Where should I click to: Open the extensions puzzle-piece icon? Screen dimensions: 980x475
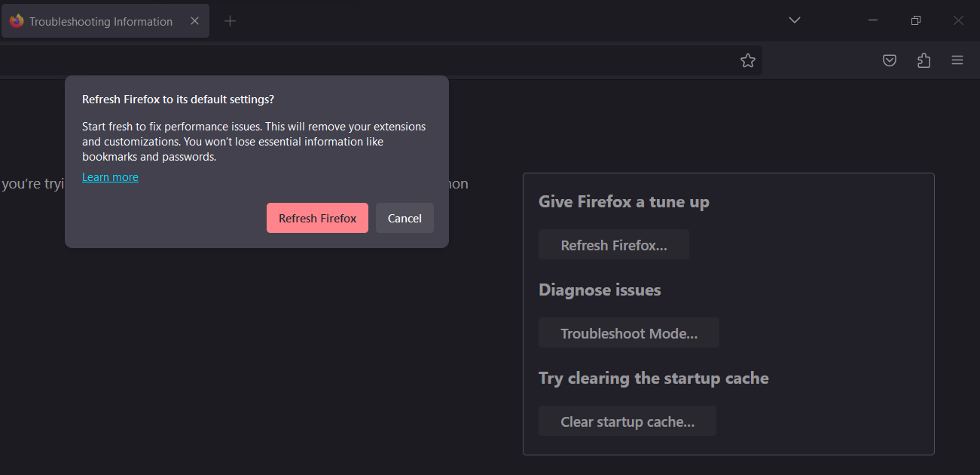[924, 60]
